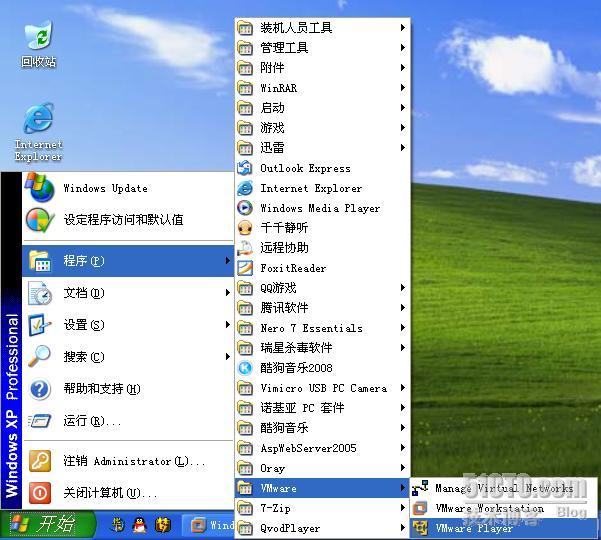Open the 程序(P) menu item
This screenshot has height=540, width=601.
[128, 261]
